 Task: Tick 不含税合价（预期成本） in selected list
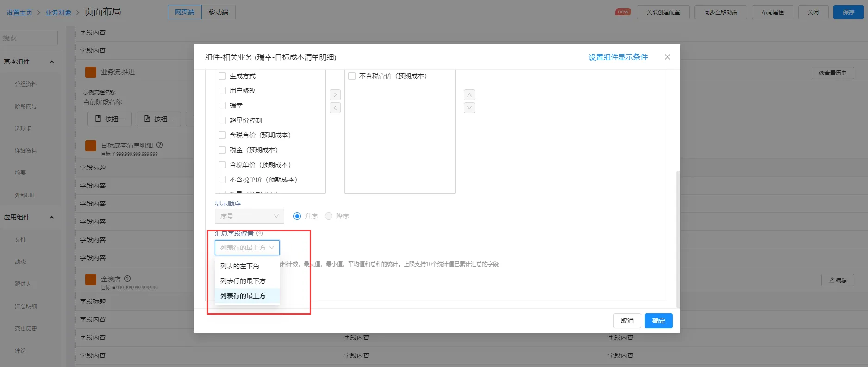coord(352,76)
